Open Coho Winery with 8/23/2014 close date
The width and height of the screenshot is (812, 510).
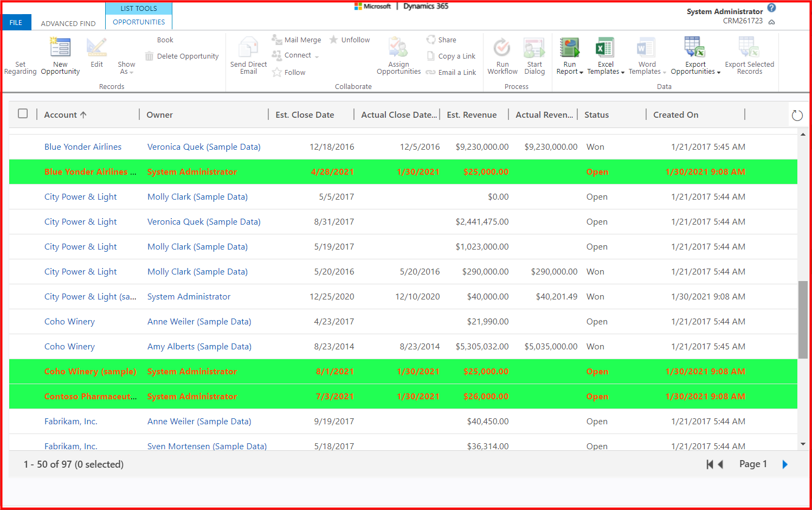pyautogui.click(x=69, y=347)
